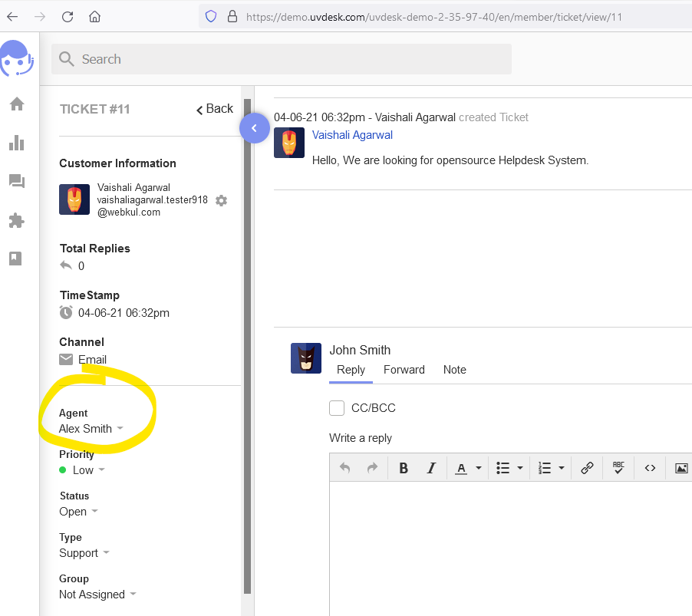Open the Agent Alex Smith dropdown
This screenshot has height=616, width=692.
pos(91,429)
